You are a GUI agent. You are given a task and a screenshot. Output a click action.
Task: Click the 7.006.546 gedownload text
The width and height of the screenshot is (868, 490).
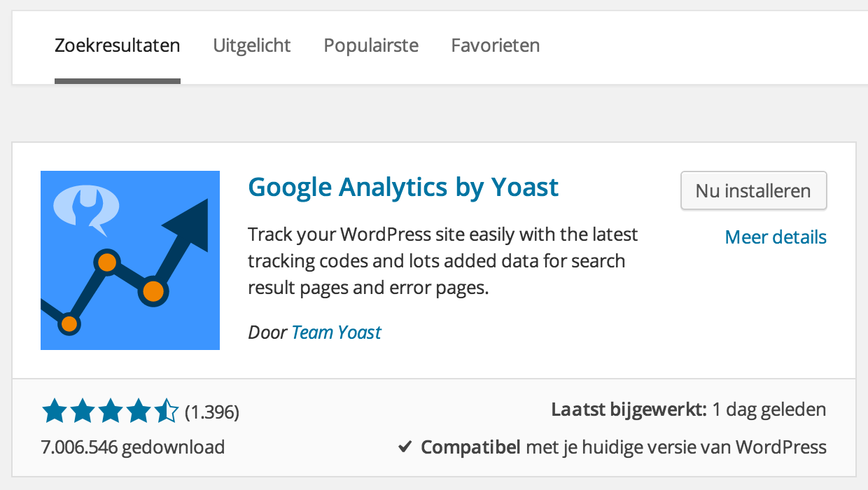[x=132, y=447]
